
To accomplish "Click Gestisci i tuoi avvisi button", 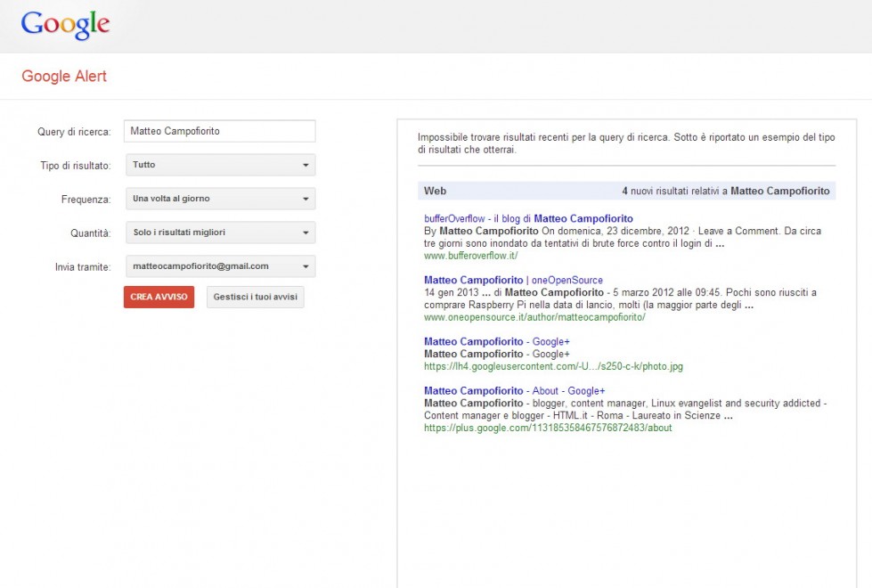I will point(256,297).
